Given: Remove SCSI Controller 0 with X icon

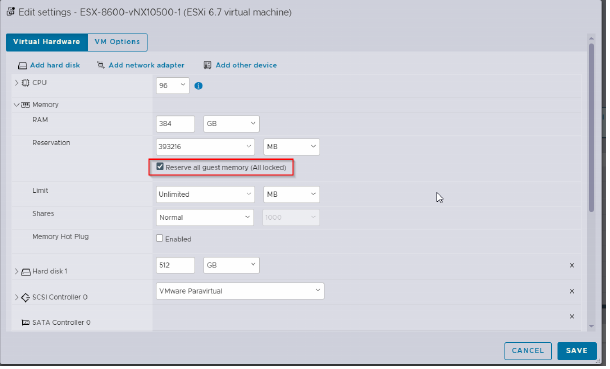Looking at the screenshot, I should 572,292.
